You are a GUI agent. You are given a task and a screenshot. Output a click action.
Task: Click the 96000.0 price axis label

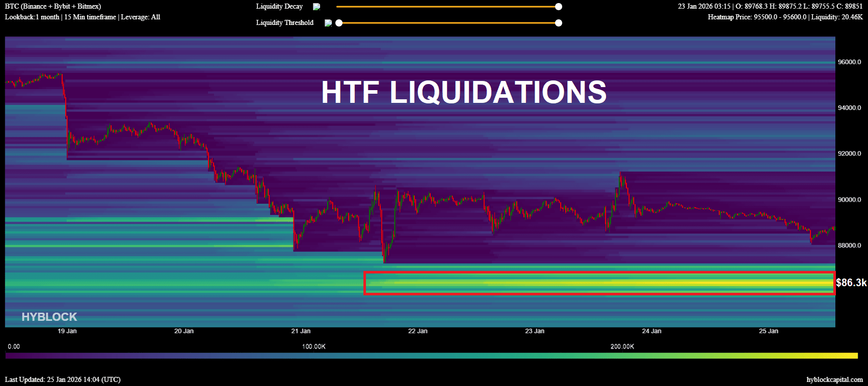pos(850,62)
